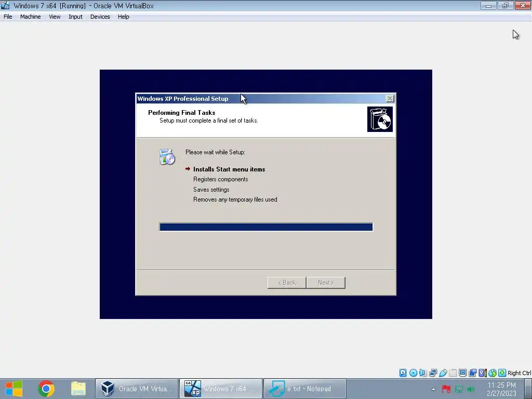Screen dimensions: 532x399
Task: Switch to Oracle VM VirtualBox Manager taskbar button
Action: point(137,389)
